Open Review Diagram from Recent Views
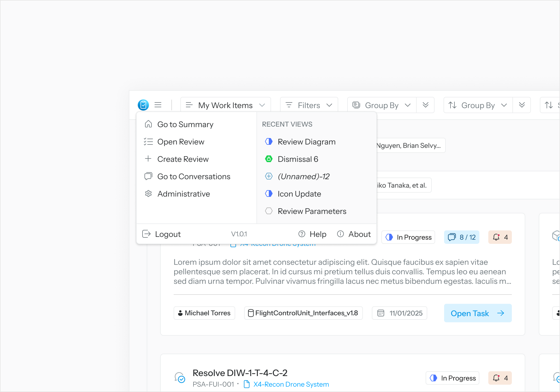560x392 pixels. 306,142
